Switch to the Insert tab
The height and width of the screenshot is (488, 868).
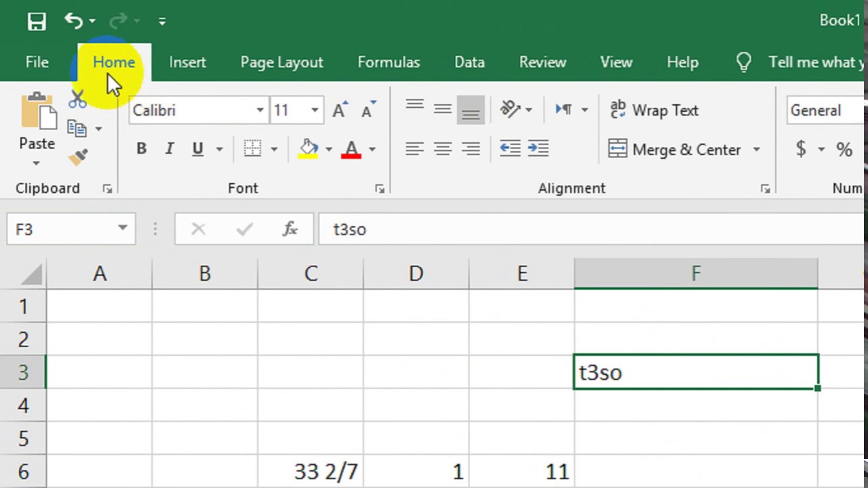(188, 62)
